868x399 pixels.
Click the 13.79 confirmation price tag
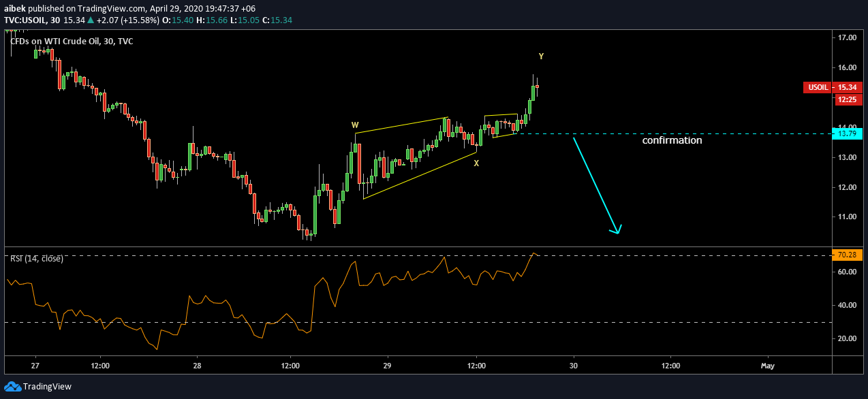(847, 133)
